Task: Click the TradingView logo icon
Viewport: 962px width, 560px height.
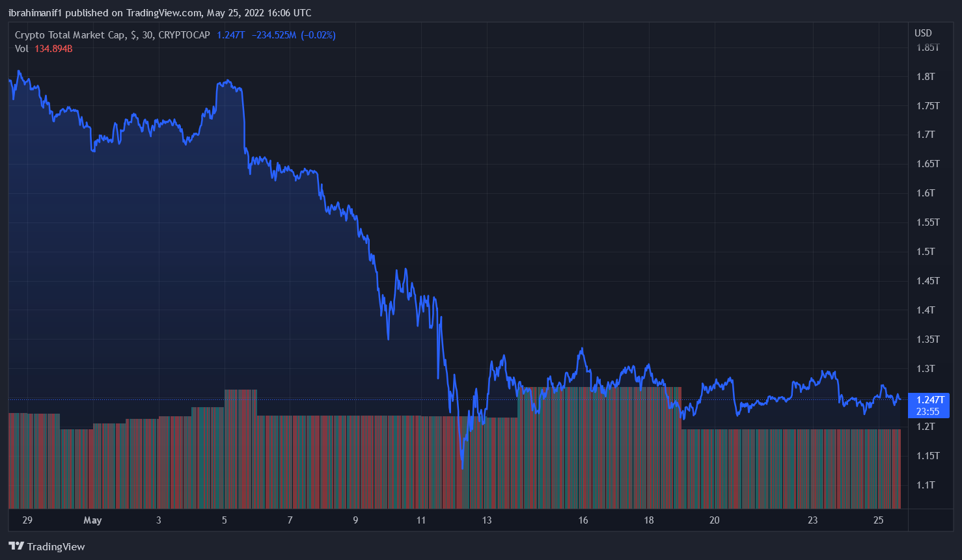Action: click(16, 546)
